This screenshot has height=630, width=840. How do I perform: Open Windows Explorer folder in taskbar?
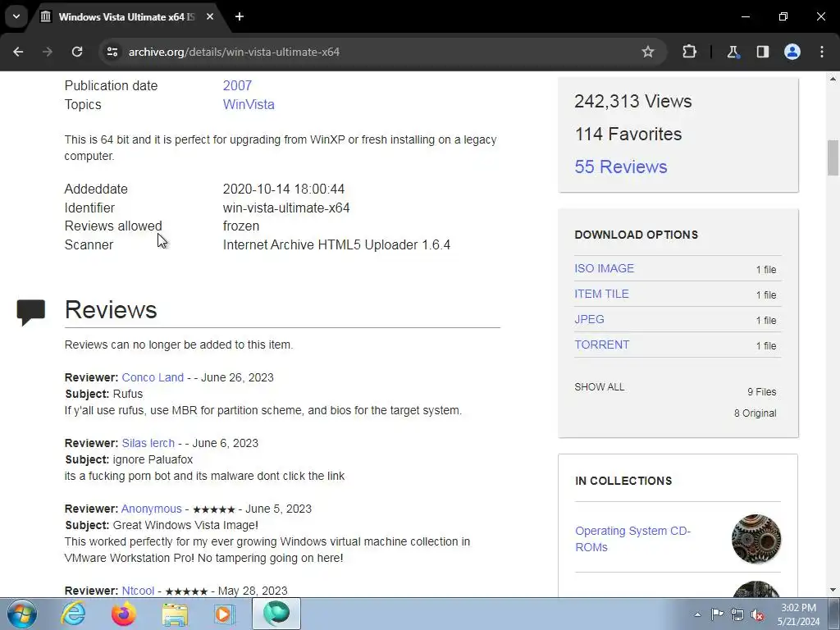[x=176, y=614]
